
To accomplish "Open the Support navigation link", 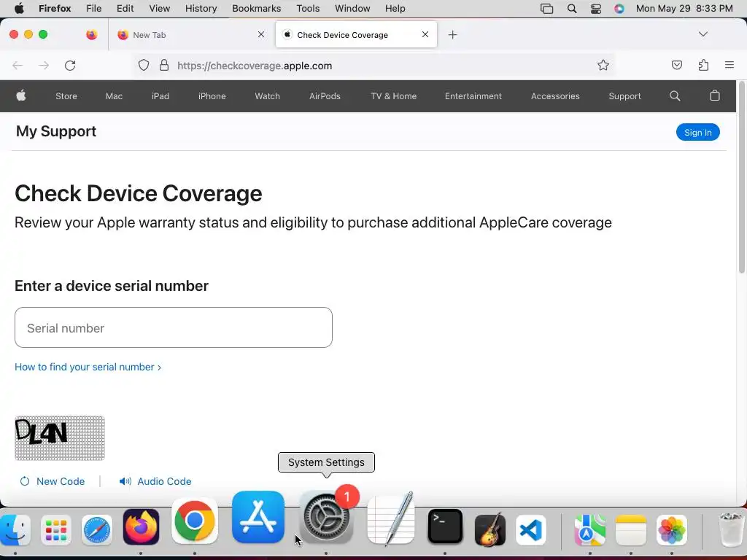I will [x=624, y=96].
